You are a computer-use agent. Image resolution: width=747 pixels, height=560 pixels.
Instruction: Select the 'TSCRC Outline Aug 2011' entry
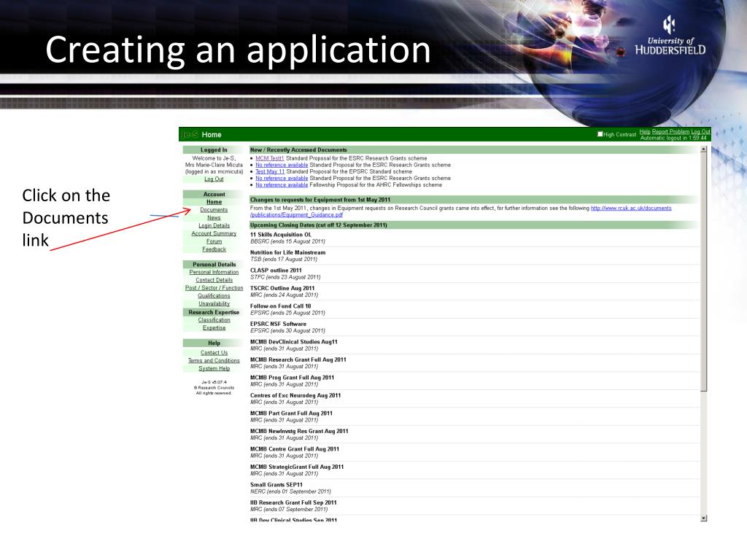coord(282,289)
